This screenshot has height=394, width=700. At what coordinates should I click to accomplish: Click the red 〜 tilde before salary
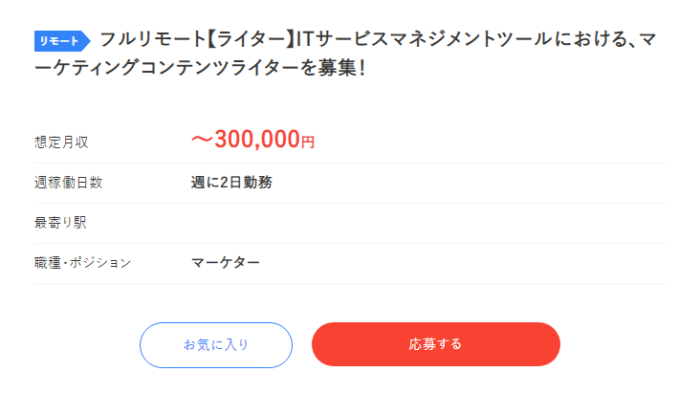pos(202,140)
